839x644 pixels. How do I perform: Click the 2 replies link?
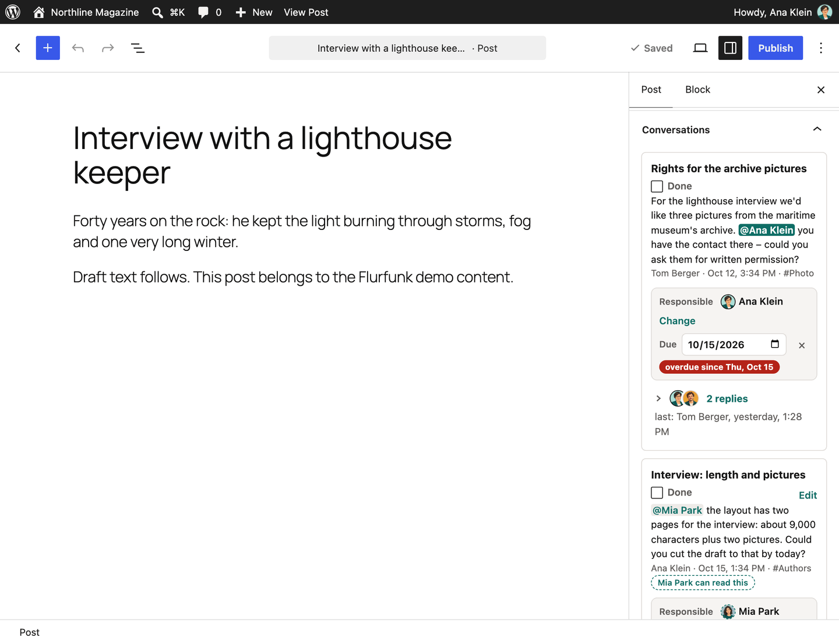pyautogui.click(x=727, y=399)
